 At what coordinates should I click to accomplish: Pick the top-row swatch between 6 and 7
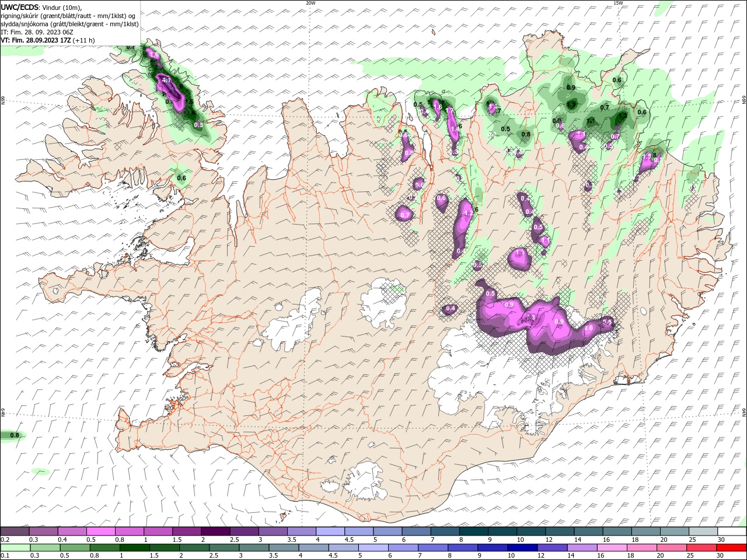click(x=416, y=531)
